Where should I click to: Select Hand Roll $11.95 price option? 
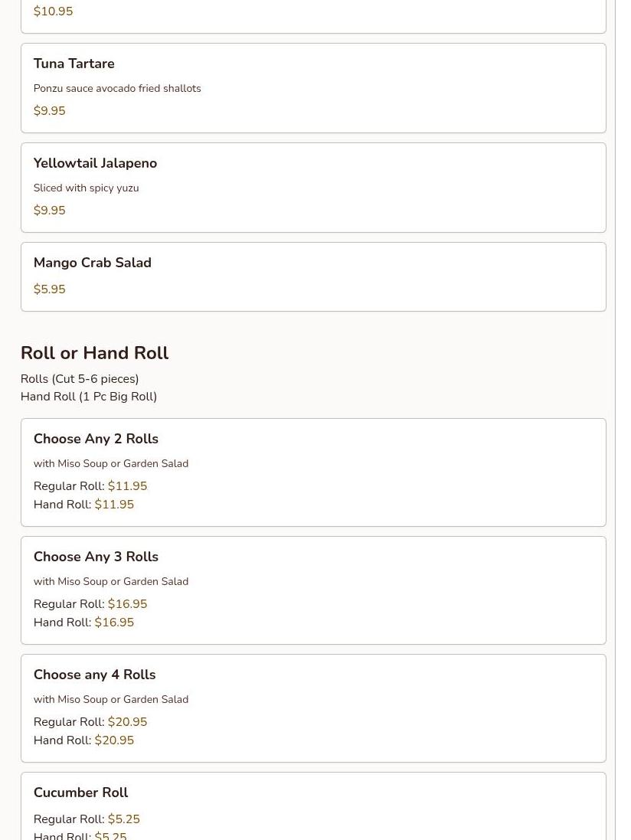tap(84, 504)
